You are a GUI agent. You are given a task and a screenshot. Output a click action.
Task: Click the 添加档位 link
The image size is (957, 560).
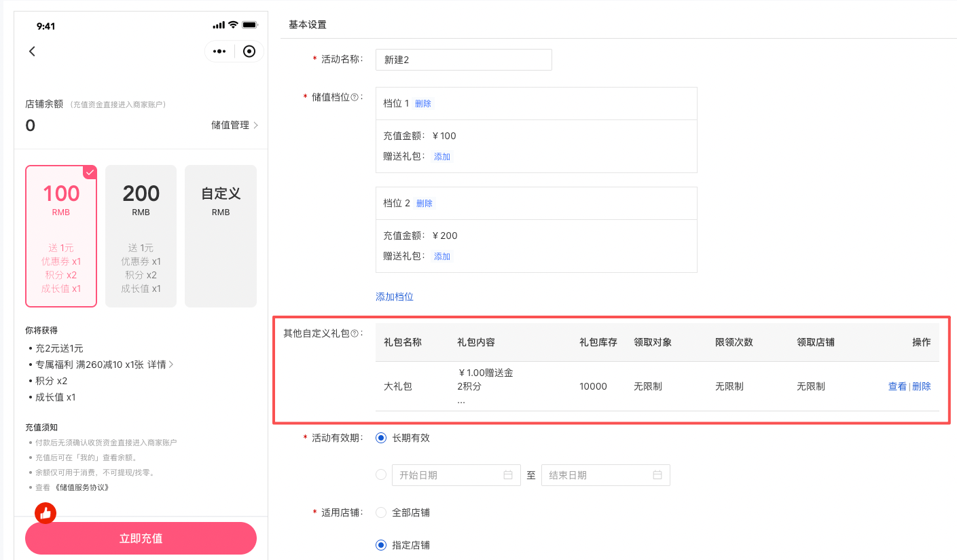coord(395,297)
